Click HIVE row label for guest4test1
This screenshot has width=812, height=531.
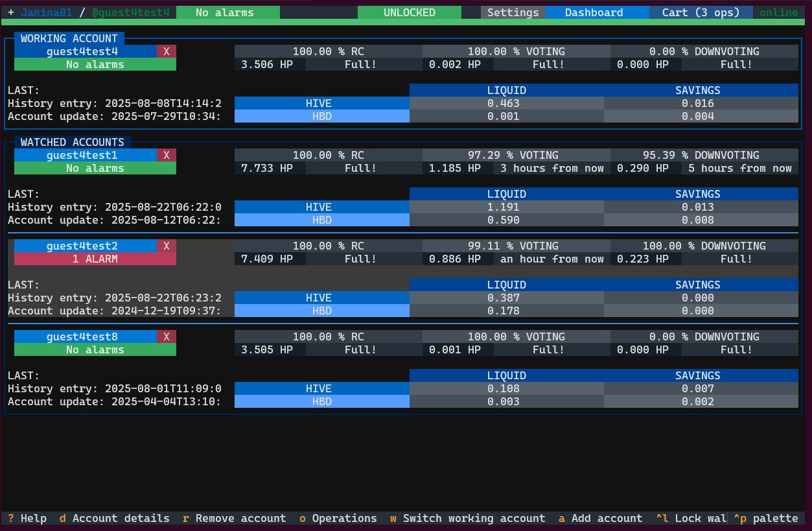(322, 207)
